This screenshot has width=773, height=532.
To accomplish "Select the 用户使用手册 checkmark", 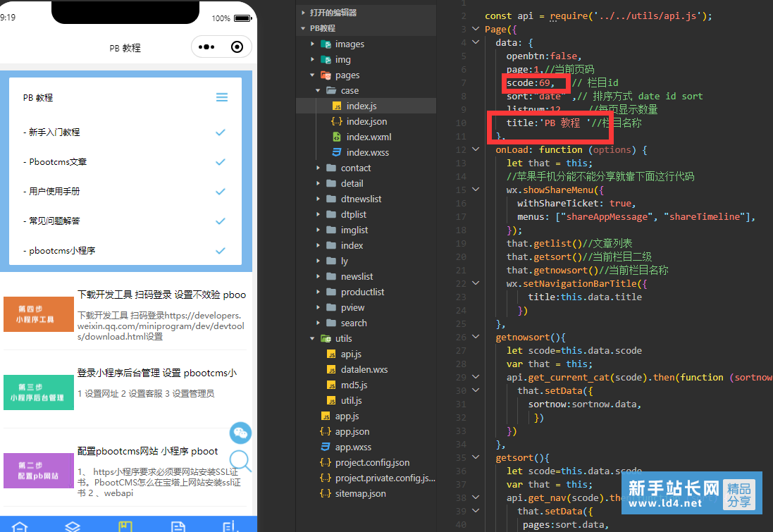I will click(x=221, y=191).
